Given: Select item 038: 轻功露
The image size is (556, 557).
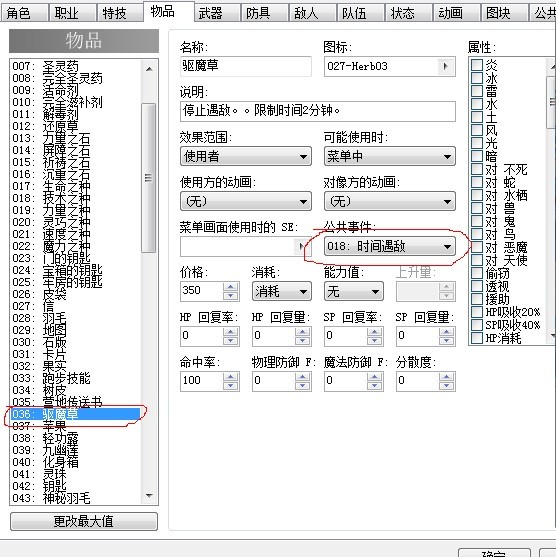Looking at the screenshot, I should [x=75, y=438].
